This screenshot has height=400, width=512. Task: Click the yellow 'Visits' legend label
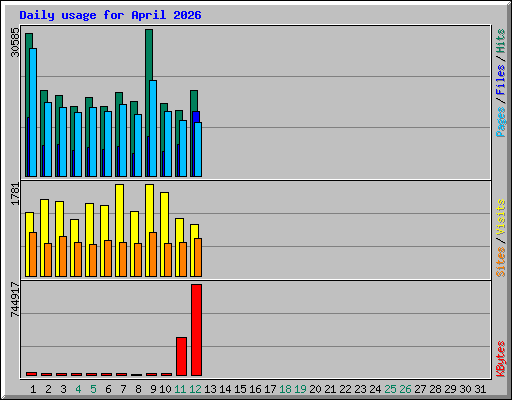(500, 217)
